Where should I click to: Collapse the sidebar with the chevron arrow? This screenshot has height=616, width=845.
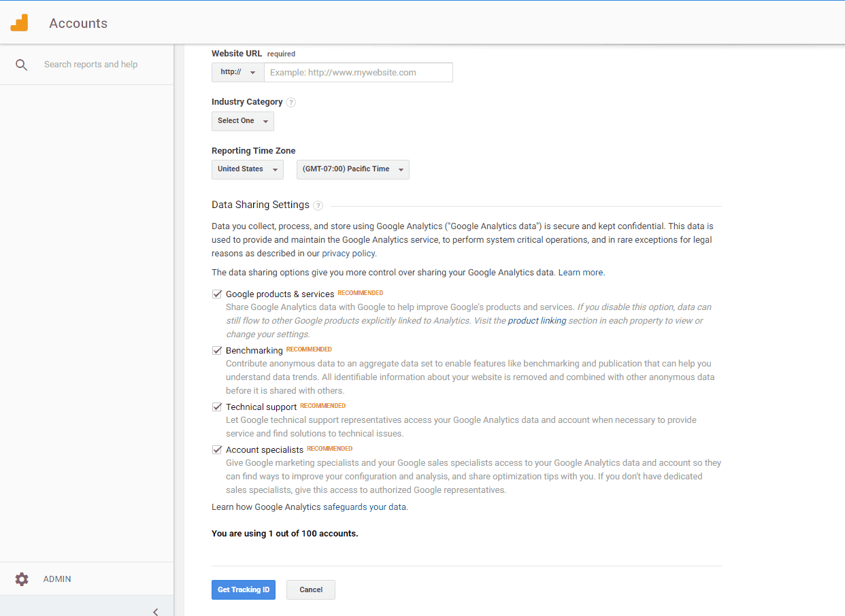(x=156, y=611)
